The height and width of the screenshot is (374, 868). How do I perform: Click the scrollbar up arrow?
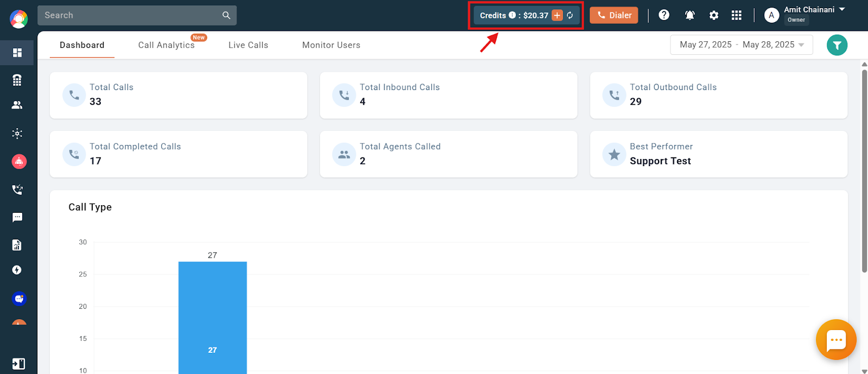coord(864,64)
